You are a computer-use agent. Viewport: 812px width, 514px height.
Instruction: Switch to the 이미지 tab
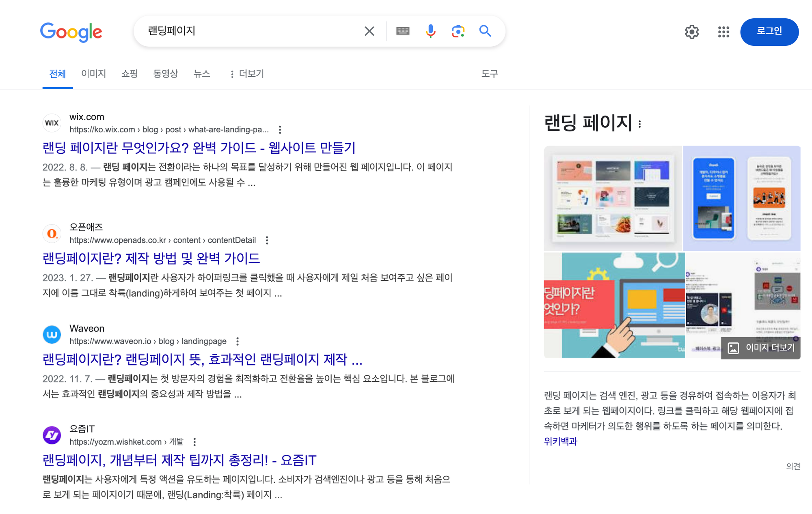click(93, 74)
